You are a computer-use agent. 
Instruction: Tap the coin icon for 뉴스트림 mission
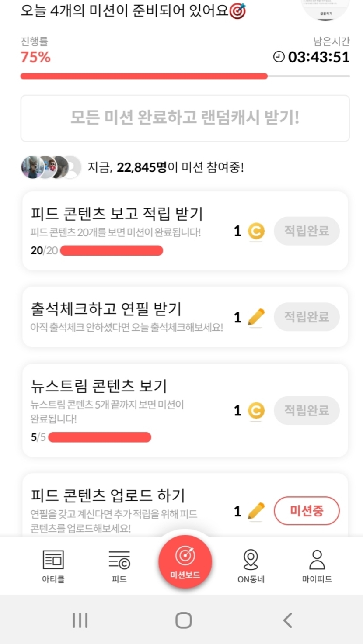click(x=256, y=411)
